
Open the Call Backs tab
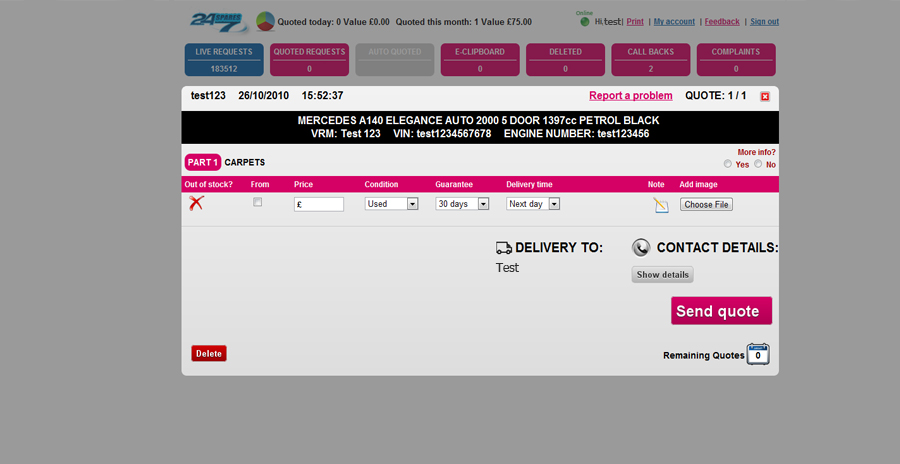tap(651, 60)
